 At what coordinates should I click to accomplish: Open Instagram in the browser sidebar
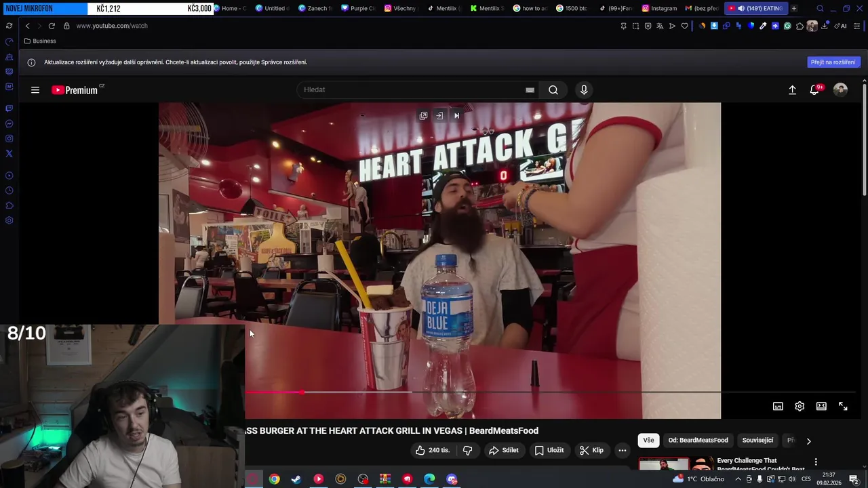(x=9, y=138)
